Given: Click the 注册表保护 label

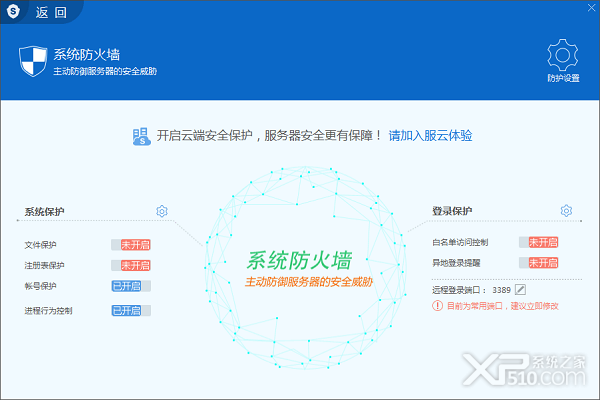Looking at the screenshot, I should click(44, 265).
